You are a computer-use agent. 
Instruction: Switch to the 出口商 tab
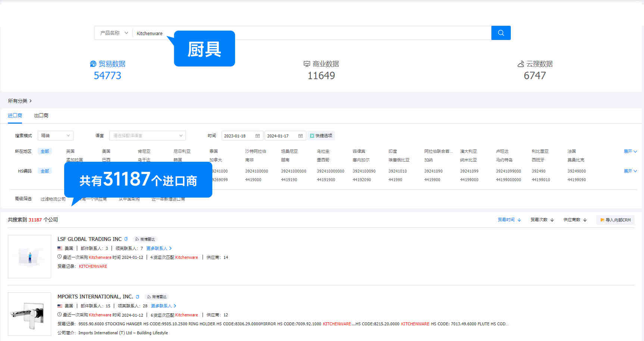(x=41, y=115)
